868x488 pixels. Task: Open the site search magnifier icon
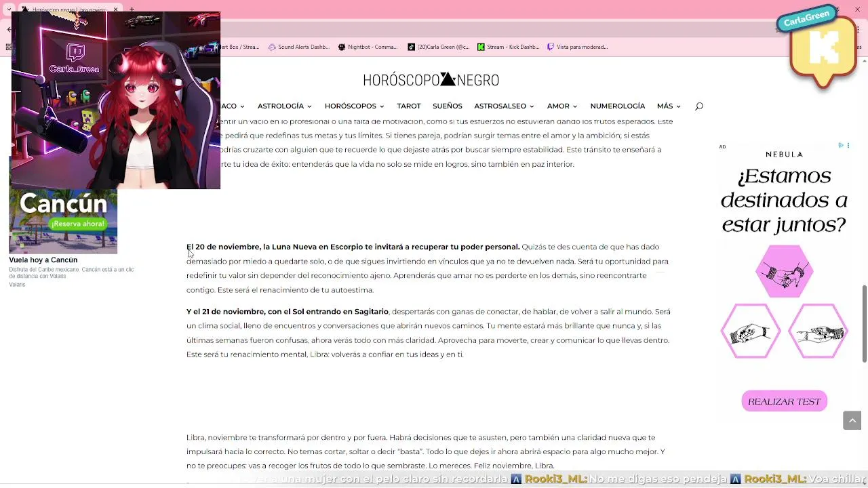click(x=699, y=106)
